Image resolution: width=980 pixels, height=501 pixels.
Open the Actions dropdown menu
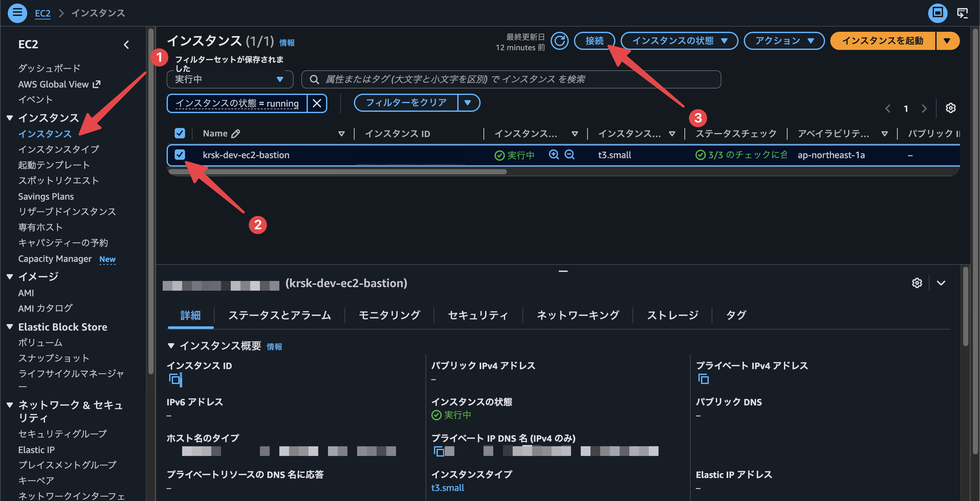pos(784,41)
